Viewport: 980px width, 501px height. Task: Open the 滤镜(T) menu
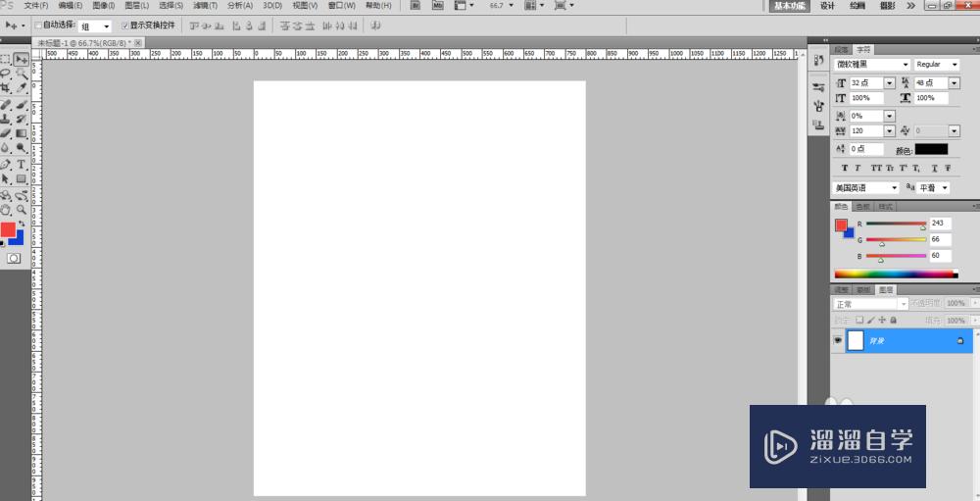coord(205,5)
